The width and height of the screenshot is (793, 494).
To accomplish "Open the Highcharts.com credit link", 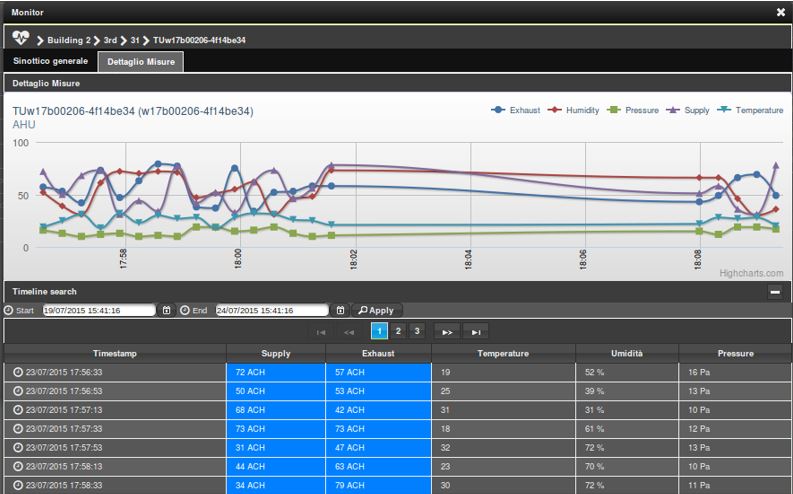I will tap(751, 273).
